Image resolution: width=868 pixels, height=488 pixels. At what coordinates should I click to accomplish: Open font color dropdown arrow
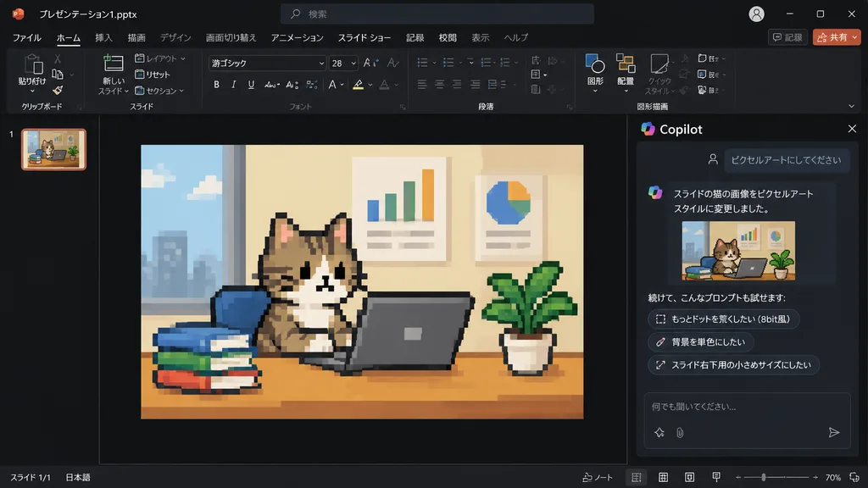[x=397, y=86]
